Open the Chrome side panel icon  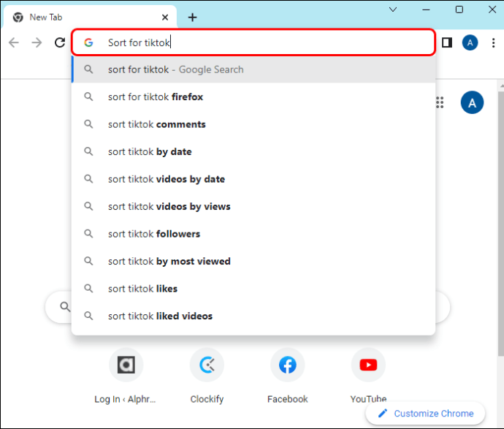point(447,43)
